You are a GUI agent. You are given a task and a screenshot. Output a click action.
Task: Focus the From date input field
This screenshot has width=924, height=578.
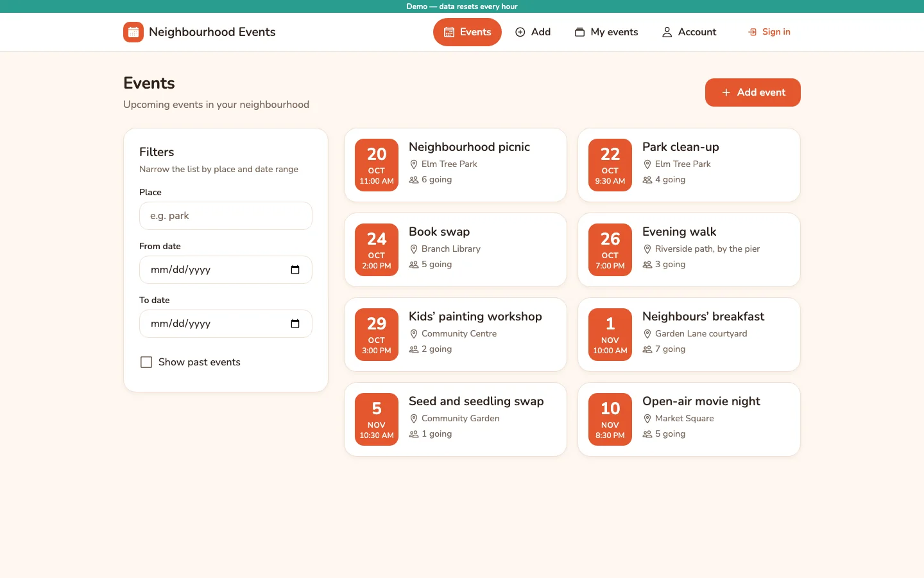tap(226, 270)
